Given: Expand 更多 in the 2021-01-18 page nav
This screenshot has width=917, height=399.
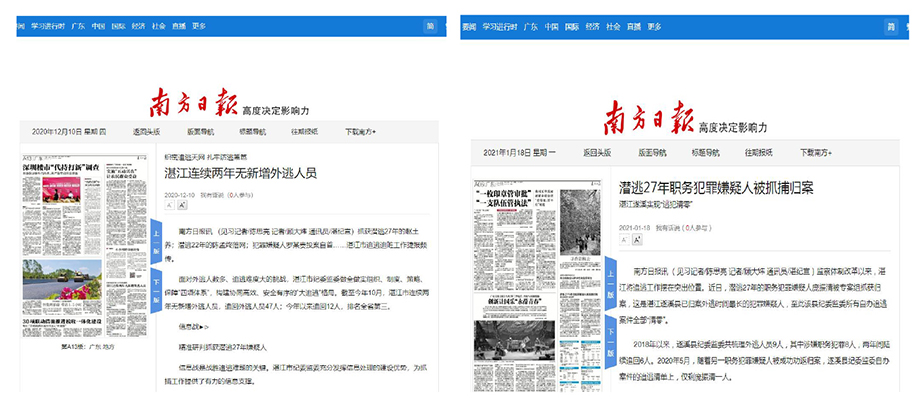Looking at the screenshot, I should click(x=654, y=27).
